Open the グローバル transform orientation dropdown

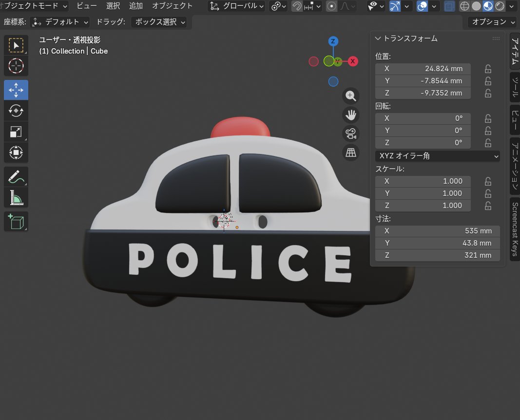tap(236, 6)
